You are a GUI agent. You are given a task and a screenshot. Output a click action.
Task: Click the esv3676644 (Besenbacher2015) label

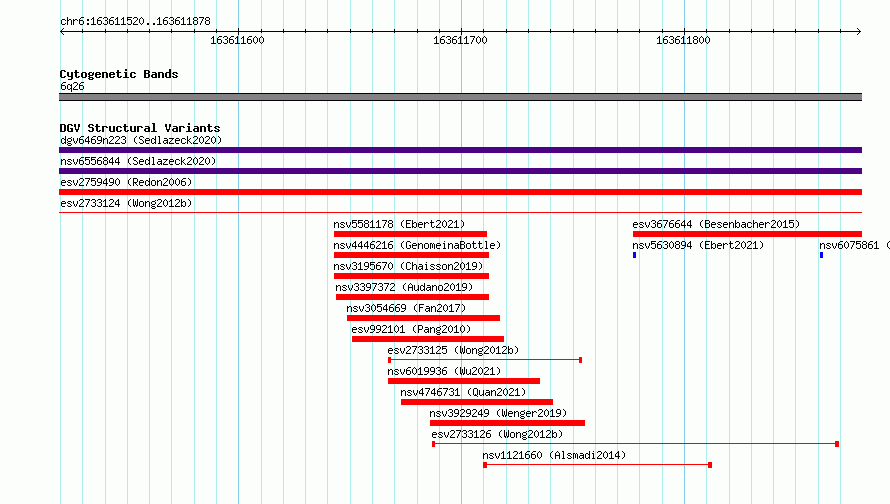coord(716,224)
